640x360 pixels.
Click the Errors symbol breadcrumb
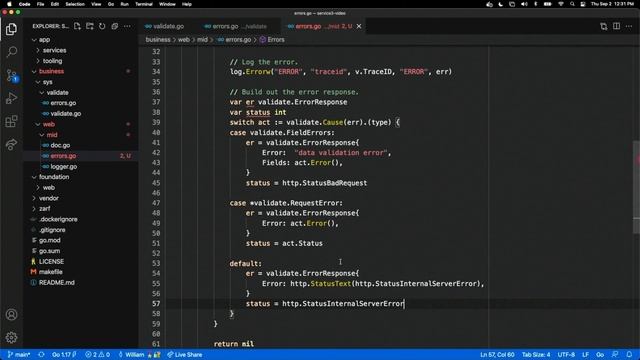click(272, 40)
